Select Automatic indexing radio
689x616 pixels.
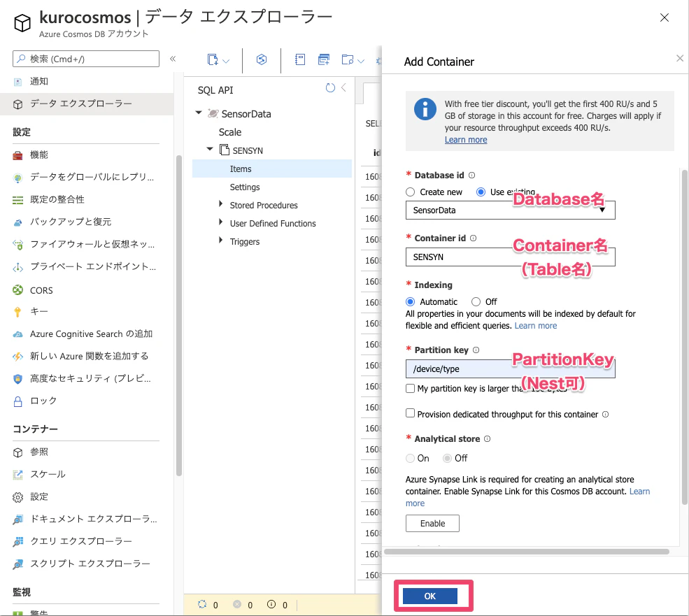coord(410,302)
